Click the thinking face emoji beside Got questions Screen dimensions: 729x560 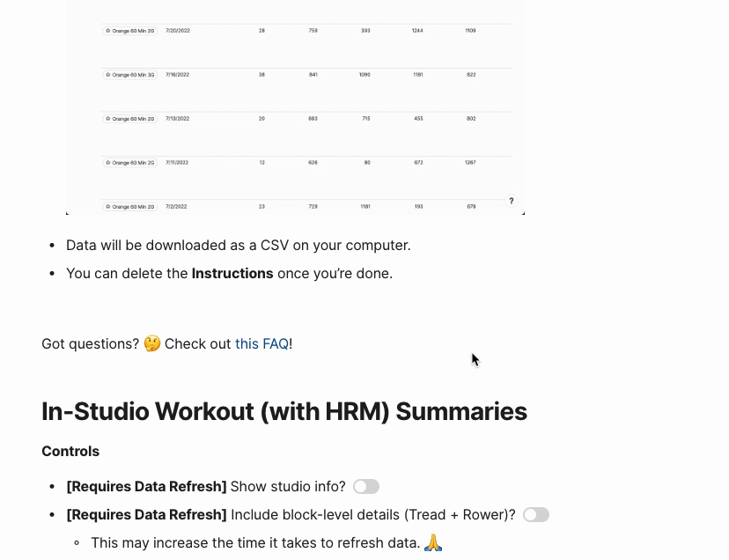(152, 343)
